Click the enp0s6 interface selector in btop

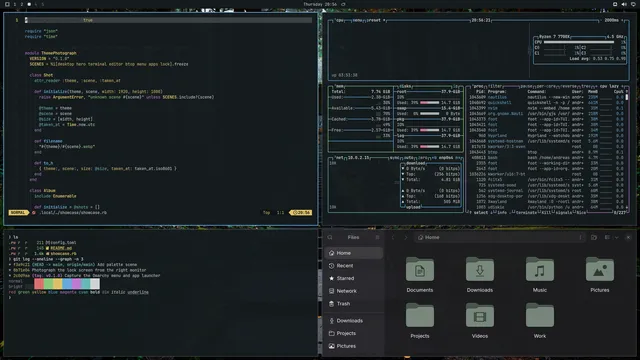[x=446, y=158]
